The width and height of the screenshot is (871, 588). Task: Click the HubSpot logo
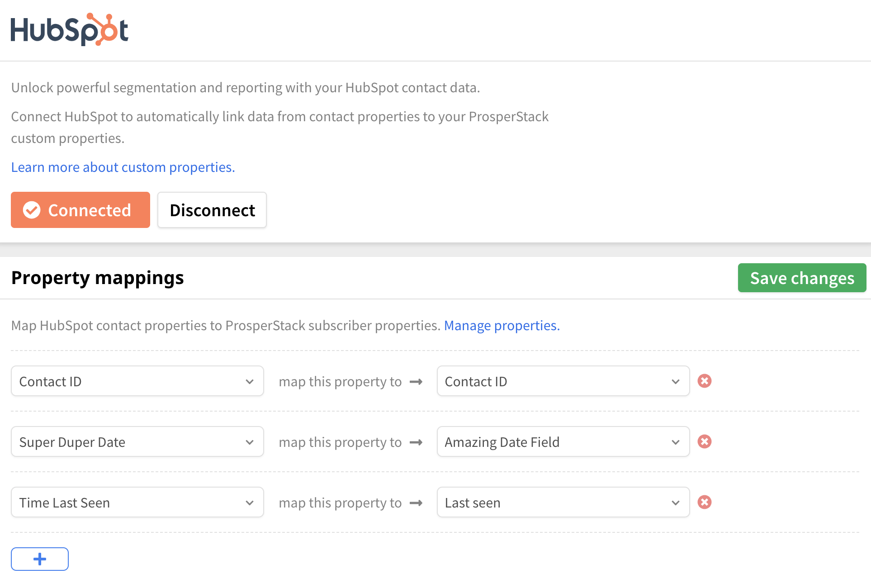click(69, 29)
